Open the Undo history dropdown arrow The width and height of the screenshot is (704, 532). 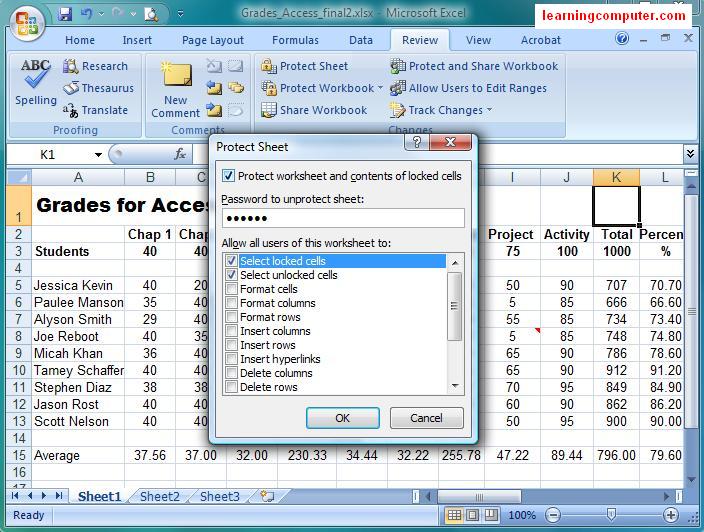click(x=101, y=14)
